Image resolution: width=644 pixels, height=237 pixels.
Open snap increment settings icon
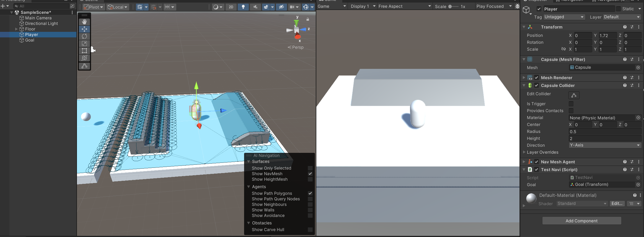(167, 7)
